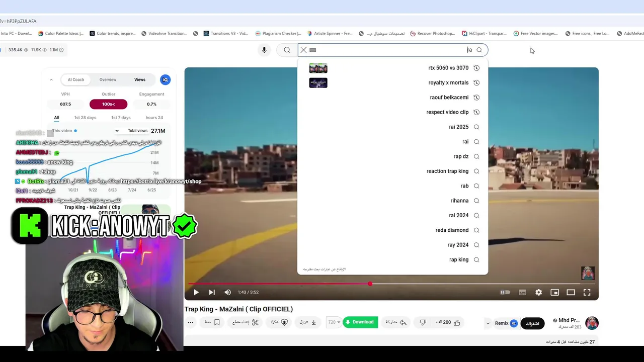The width and height of the screenshot is (644, 362).
Task: Switch to the Overview tab
Action: click(108, 79)
